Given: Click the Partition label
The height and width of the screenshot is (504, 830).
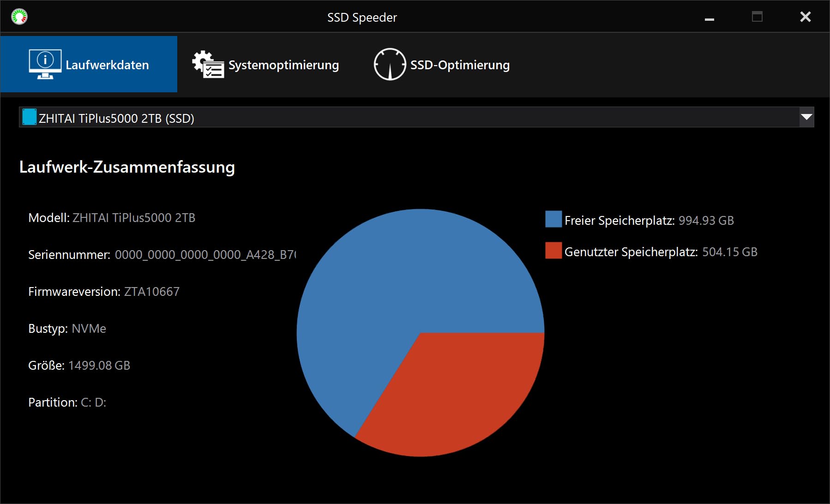Looking at the screenshot, I should 53,402.
